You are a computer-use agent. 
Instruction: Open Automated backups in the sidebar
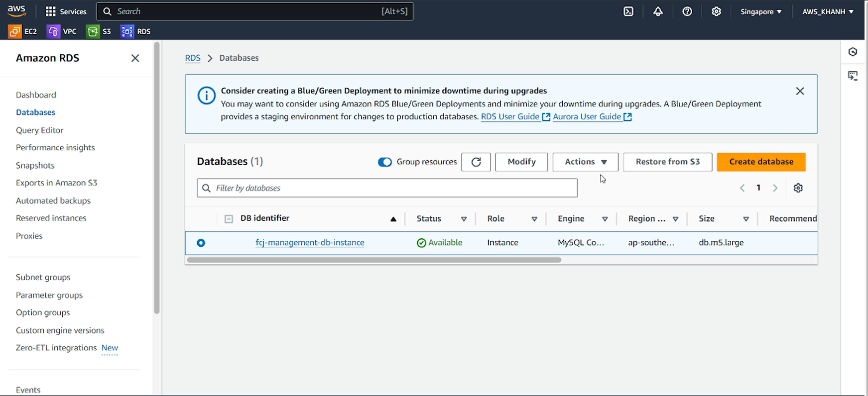tap(53, 201)
